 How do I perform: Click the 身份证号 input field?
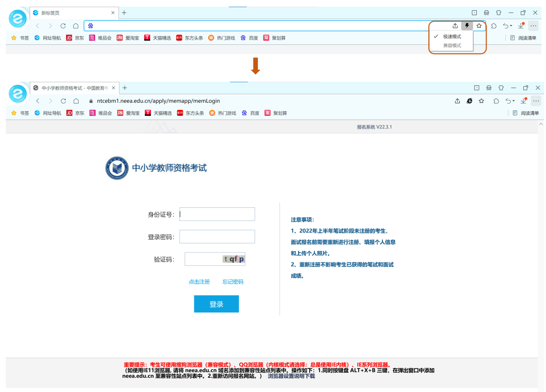217,214
